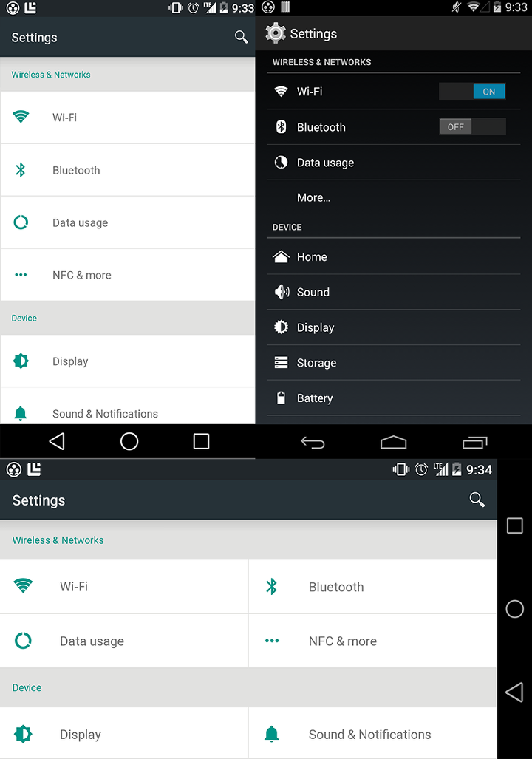Tap Data usage pie icon in dark Settings list
Viewport: 532px width, 759px height.
coord(281,162)
